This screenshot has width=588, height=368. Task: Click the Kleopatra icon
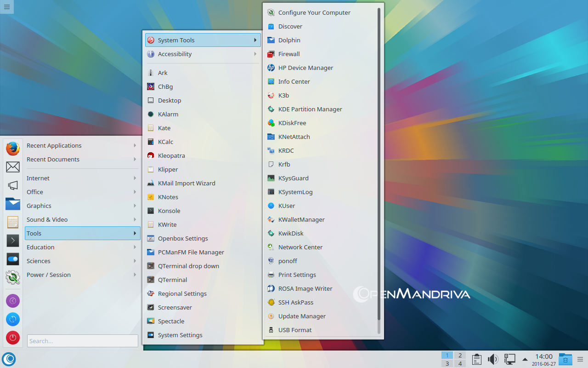[x=150, y=155]
